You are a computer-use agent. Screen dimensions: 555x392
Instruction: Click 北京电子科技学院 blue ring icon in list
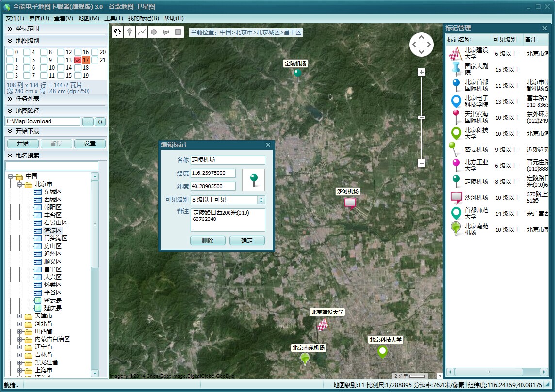[x=456, y=101]
